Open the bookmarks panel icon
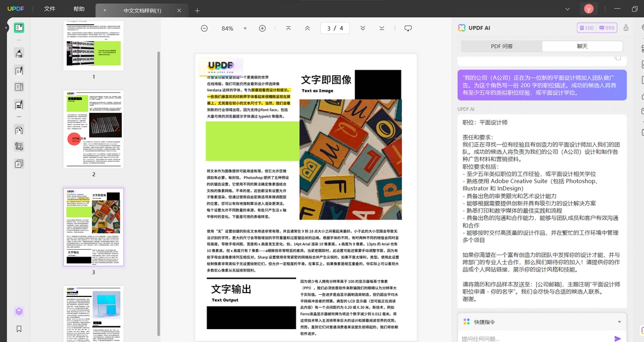The width and height of the screenshot is (644, 342). pos(19,329)
